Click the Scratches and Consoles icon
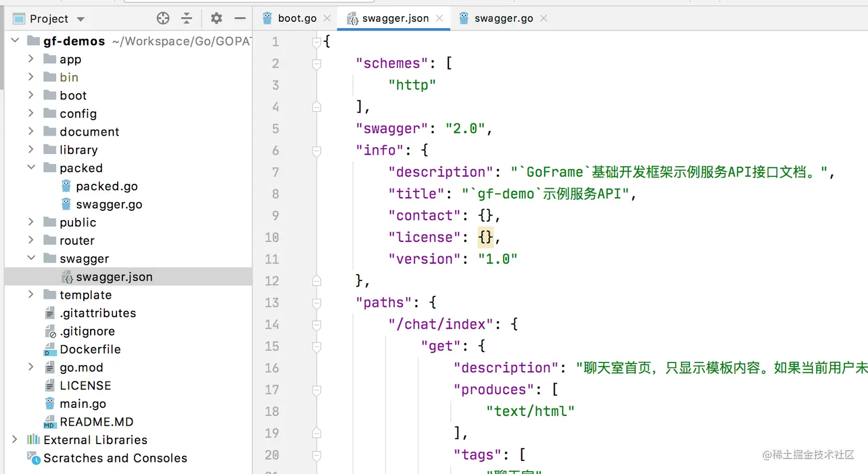This screenshot has width=868, height=474. [34, 458]
